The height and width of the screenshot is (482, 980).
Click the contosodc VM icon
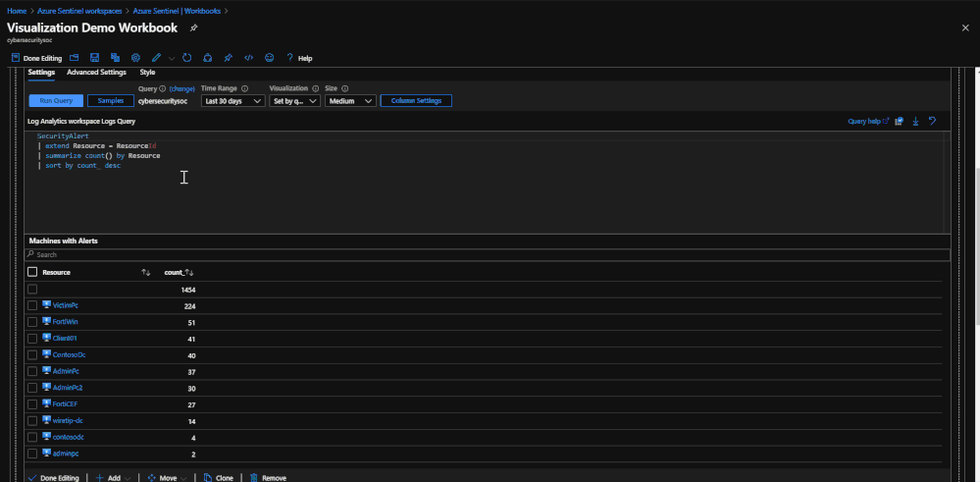[47, 437]
